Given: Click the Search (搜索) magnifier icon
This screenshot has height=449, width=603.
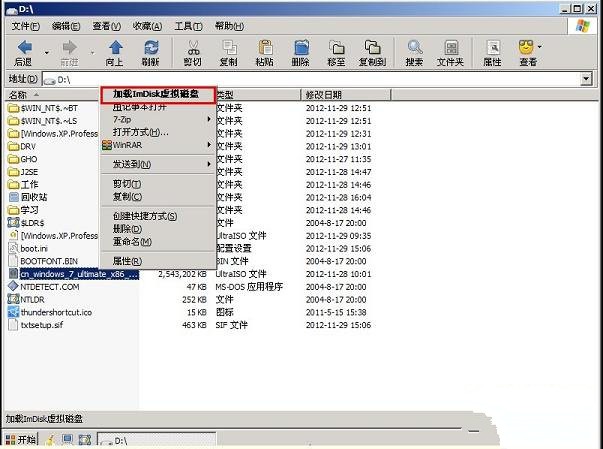Looking at the screenshot, I should pyautogui.click(x=414, y=48).
